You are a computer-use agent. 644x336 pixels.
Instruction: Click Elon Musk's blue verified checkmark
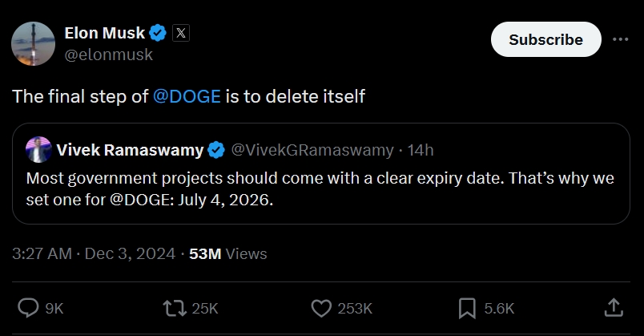[x=158, y=33]
